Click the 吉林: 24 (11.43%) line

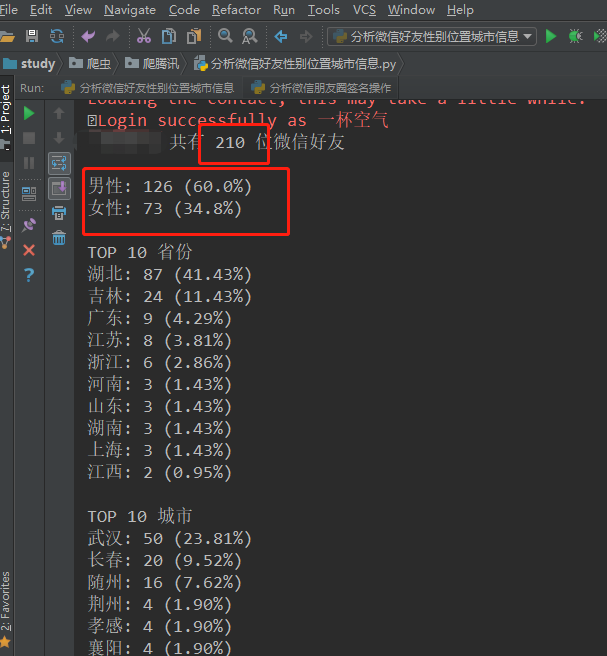[169, 297]
